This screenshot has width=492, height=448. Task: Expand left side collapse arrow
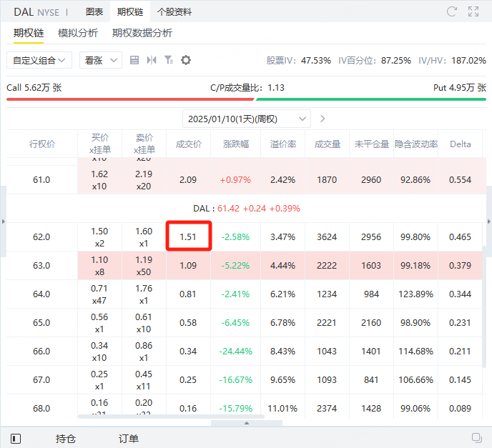click(3, 221)
